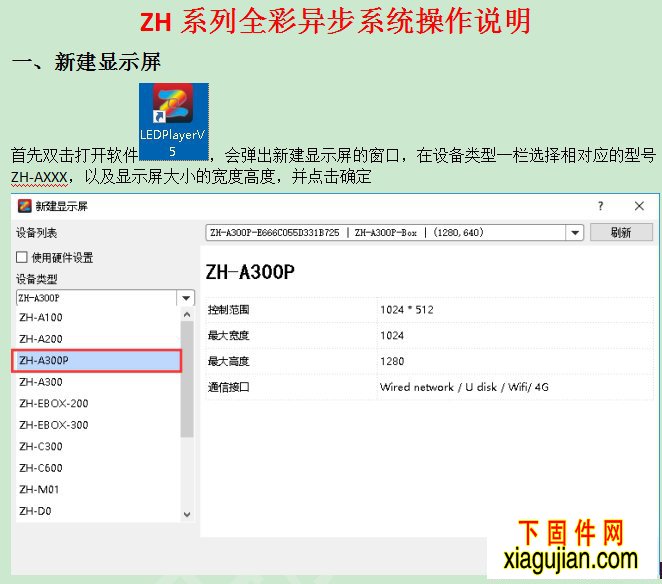Choose ZH-EBOX-300 device type
This screenshot has width=662, height=584.
tap(98, 425)
